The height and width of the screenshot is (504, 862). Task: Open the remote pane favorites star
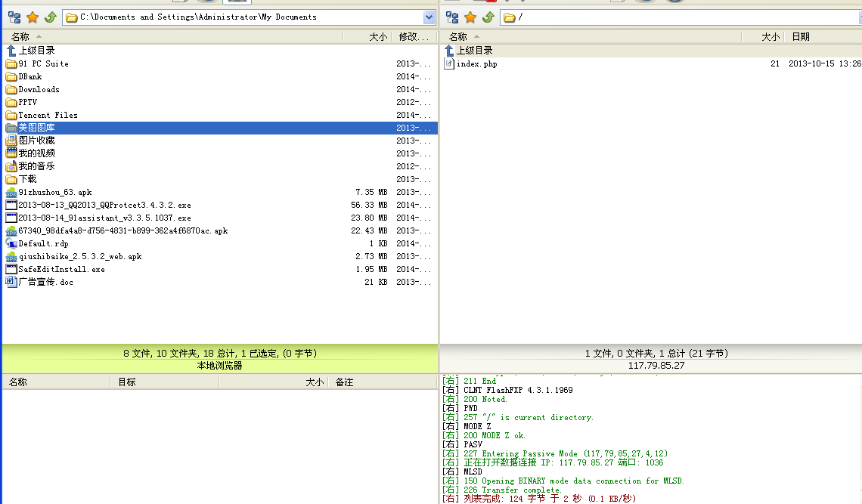tap(470, 17)
